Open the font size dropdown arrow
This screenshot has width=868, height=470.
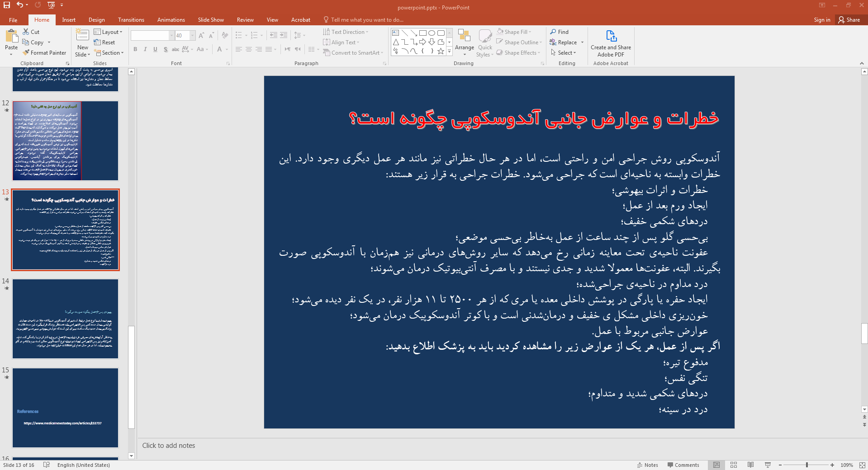(192, 35)
